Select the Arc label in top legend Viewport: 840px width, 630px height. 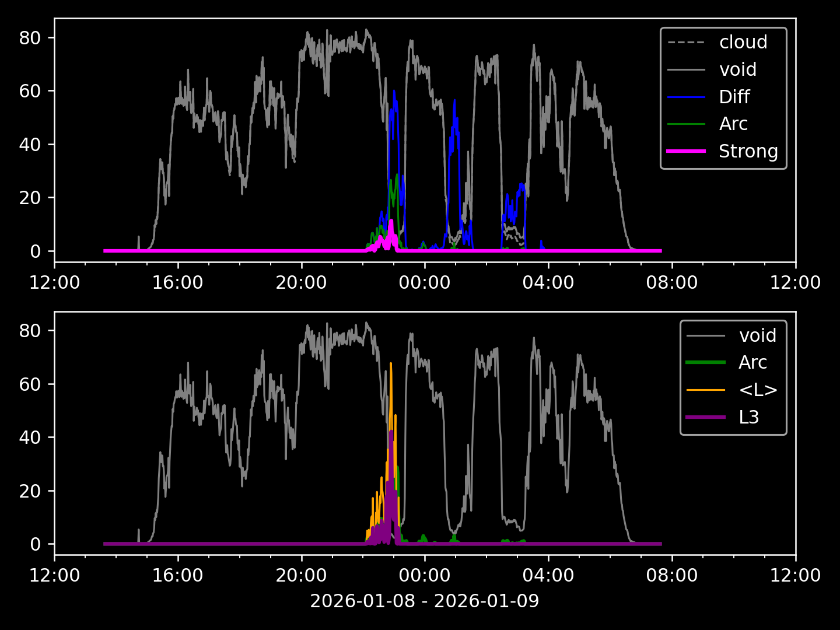(733, 124)
